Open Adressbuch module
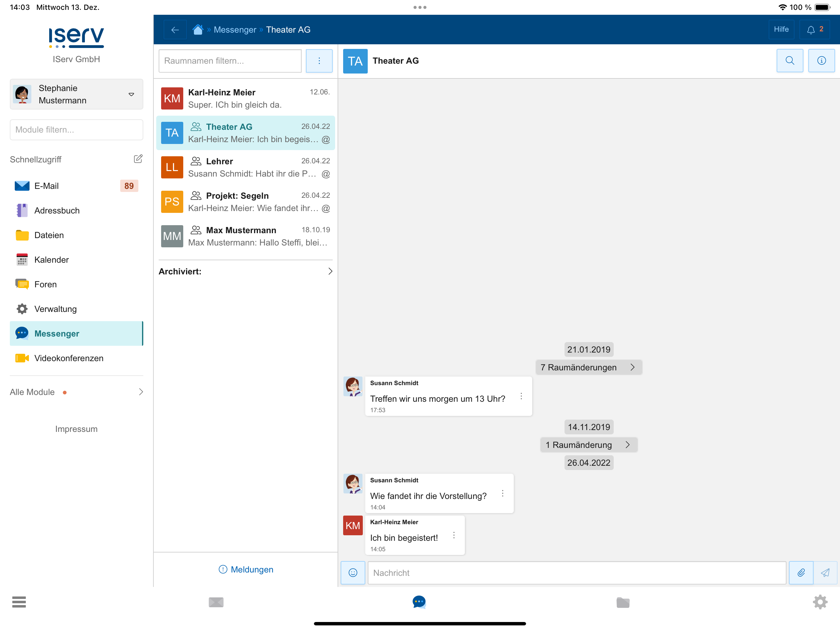Image resolution: width=840 pixels, height=630 pixels. tap(76, 210)
